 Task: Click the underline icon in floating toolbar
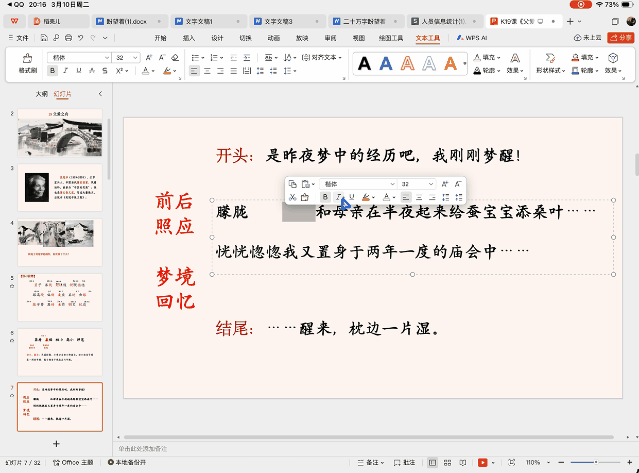tap(353, 198)
